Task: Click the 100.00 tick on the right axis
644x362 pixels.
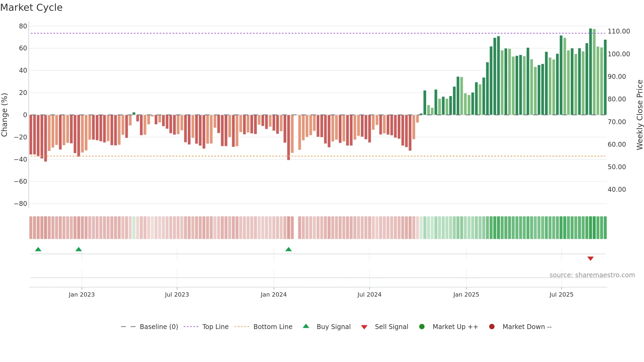Action: point(619,54)
